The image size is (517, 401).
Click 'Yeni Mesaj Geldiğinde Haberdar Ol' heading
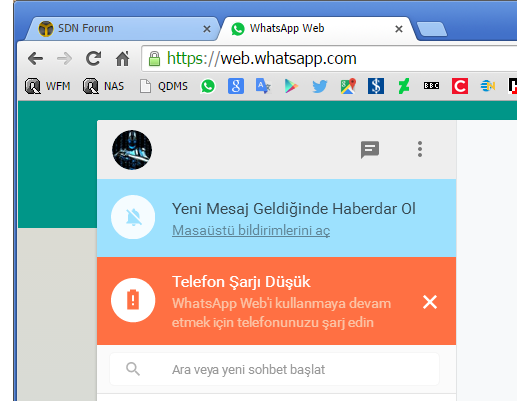[294, 209]
